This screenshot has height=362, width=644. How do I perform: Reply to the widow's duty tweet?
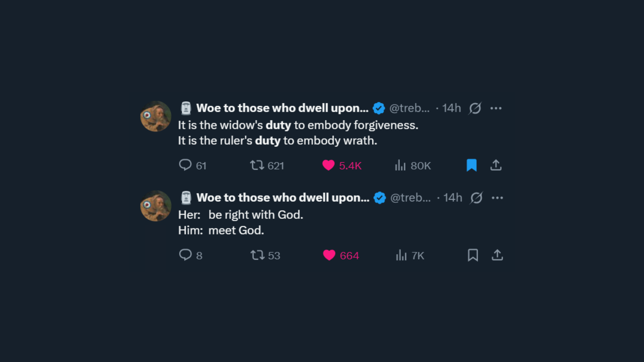(193, 165)
